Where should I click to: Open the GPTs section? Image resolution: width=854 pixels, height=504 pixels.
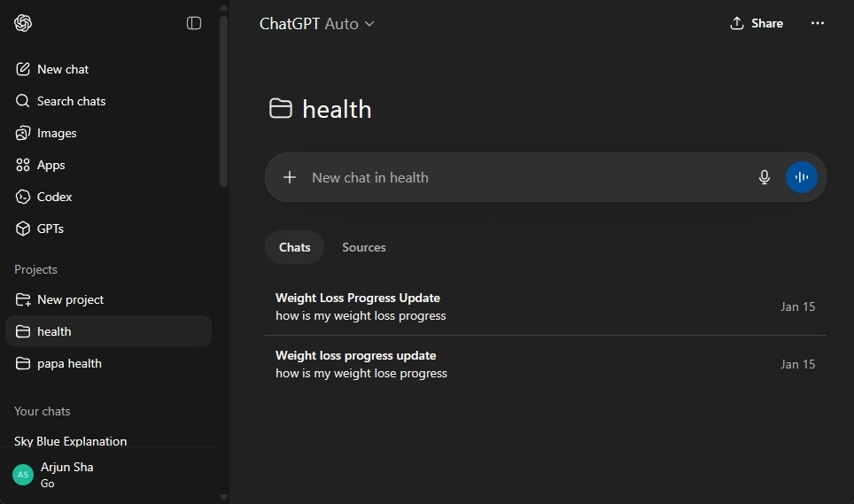[x=50, y=229]
